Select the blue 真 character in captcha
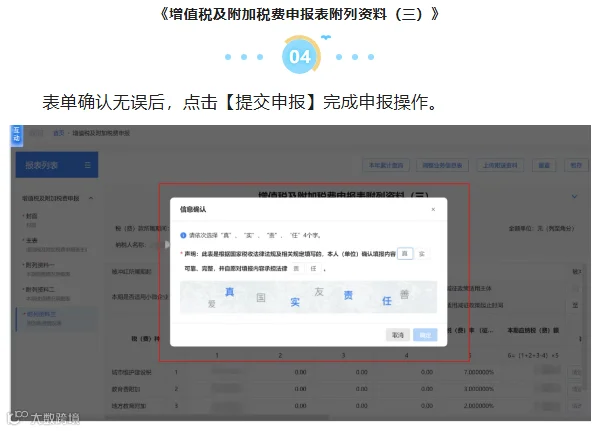The image size is (599, 431). point(230,292)
